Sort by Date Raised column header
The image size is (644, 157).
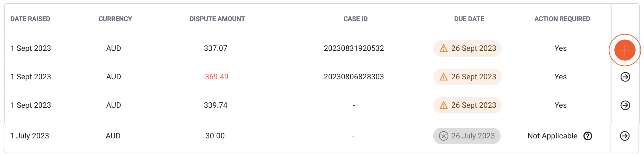(x=30, y=19)
